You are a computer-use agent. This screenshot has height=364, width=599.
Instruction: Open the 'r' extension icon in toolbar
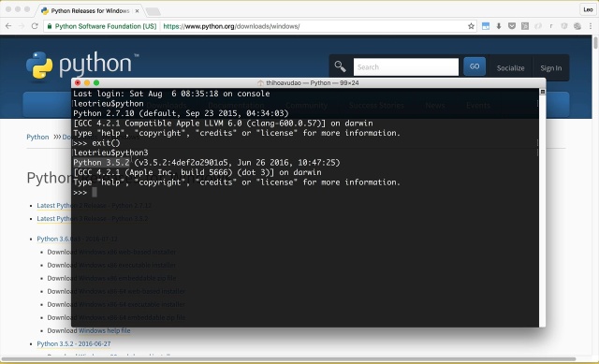pos(551,26)
